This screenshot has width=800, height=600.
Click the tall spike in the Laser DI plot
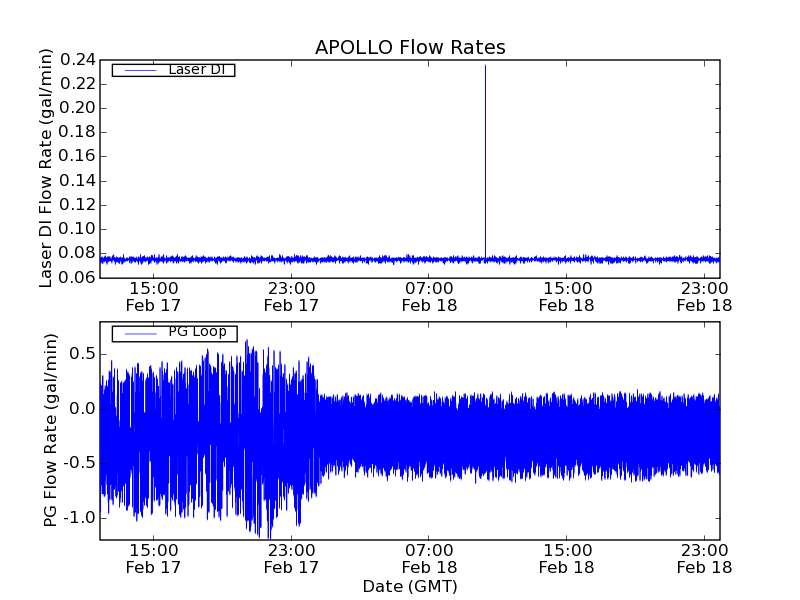[485, 161]
